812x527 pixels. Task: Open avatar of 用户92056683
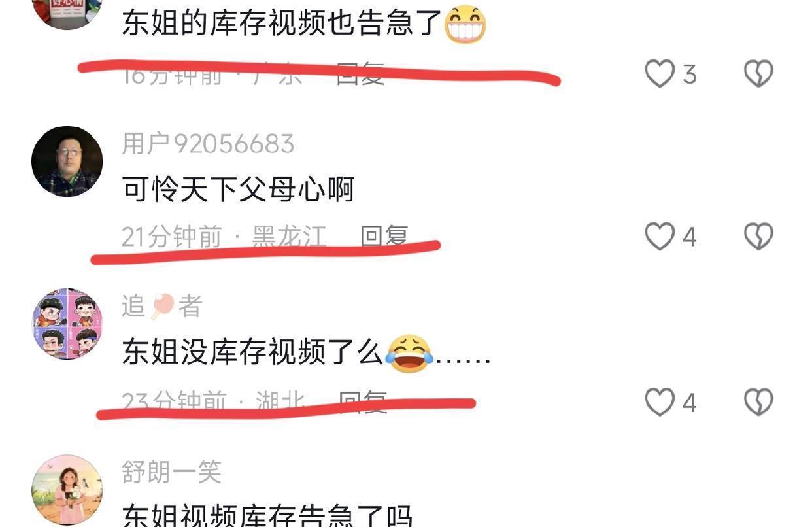(x=67, y=161)
